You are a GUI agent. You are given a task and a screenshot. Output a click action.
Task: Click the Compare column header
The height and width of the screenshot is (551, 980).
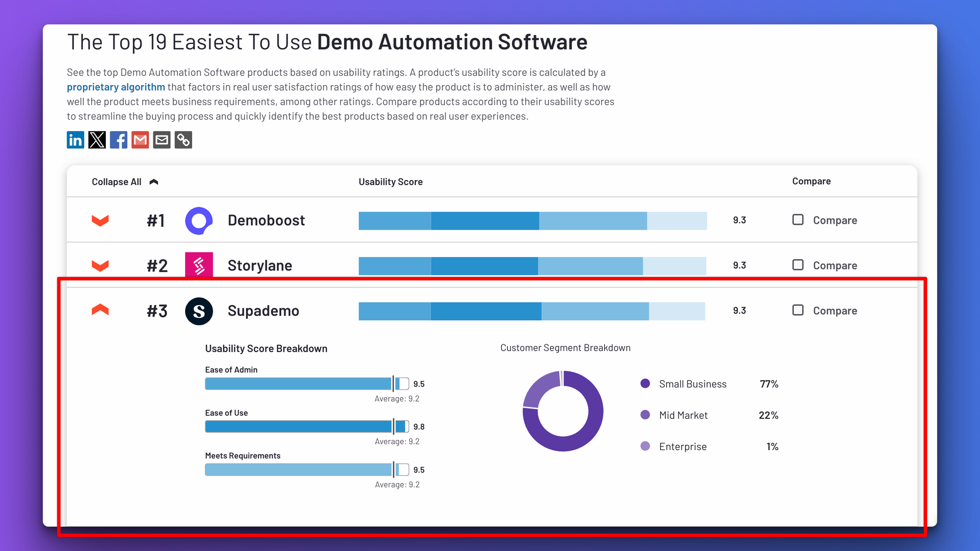coord(811,181)
